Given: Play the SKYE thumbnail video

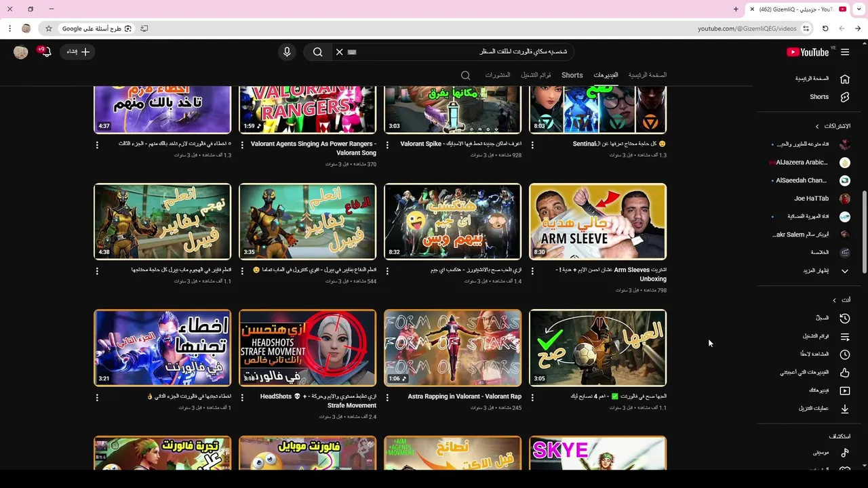Looking at the screenshot, I should click(x=597, y=453).
